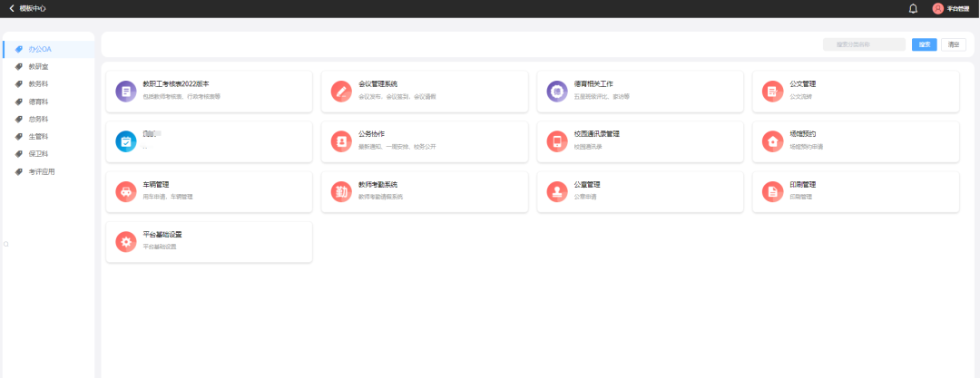The width and height of the screenshot is (980, 378).
Task: Open 考评应用 in the sidebar
Action: [x=42, y=171]
